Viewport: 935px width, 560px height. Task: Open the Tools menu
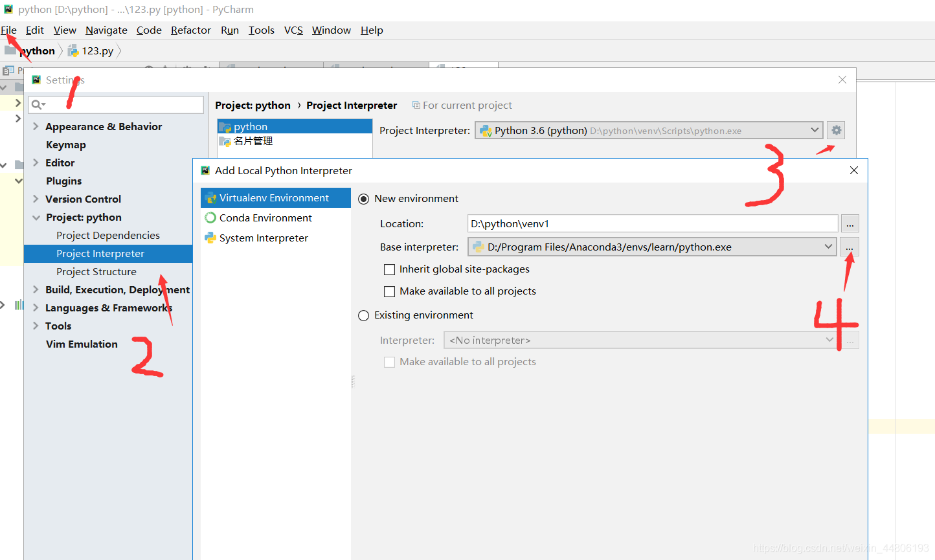[x=262, y=30]
